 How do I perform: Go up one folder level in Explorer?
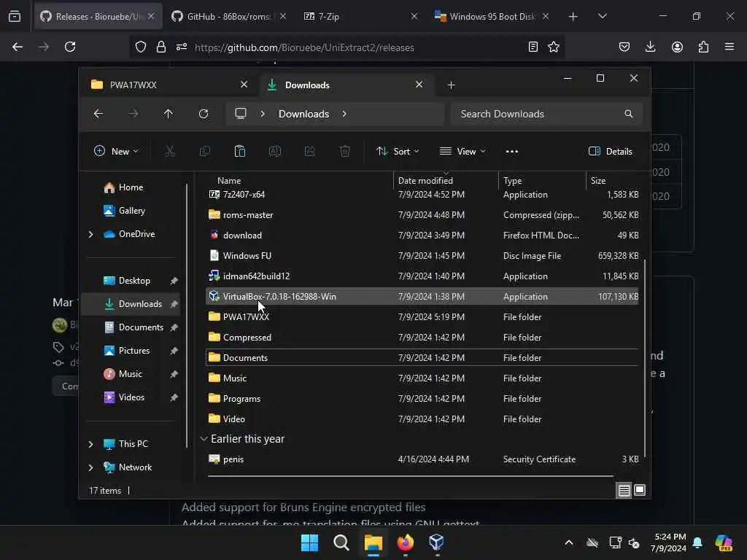(169, 114)
